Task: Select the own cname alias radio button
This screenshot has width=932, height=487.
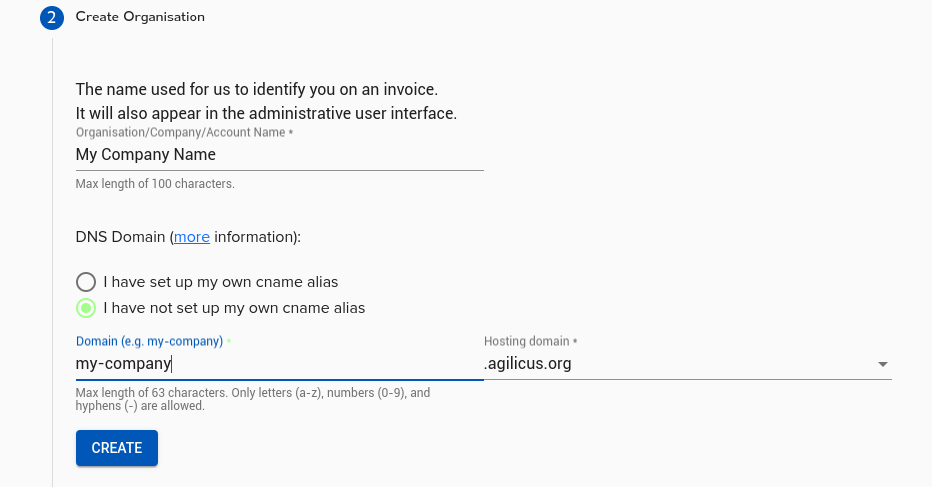Action: click(86, 282)
